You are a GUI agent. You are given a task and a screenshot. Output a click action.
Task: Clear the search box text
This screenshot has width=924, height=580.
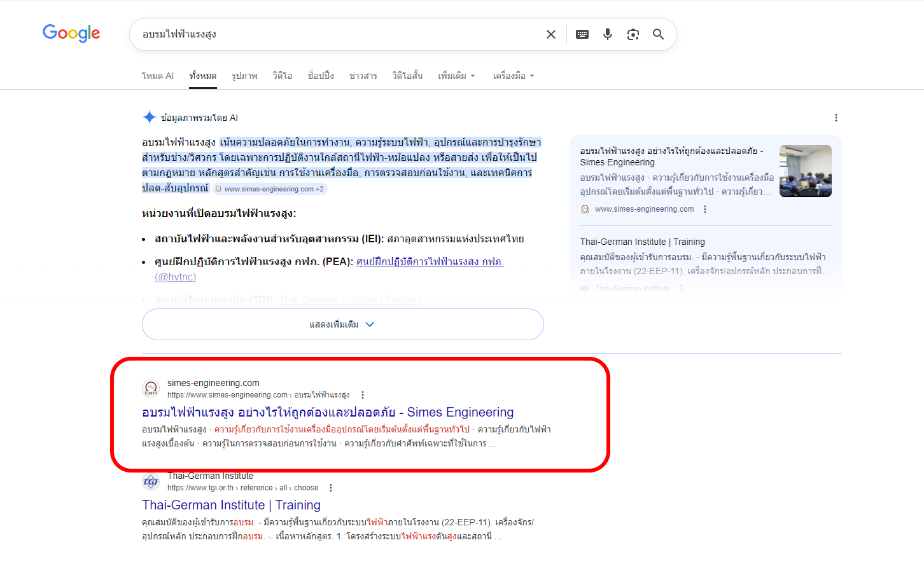551,34
